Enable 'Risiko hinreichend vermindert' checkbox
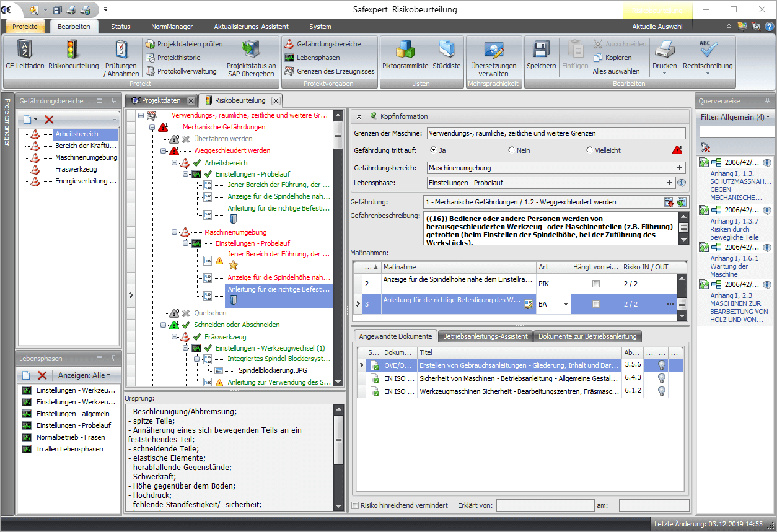This screenshot has height=532, width=777. pyautogui.click(x=356, y=505)
